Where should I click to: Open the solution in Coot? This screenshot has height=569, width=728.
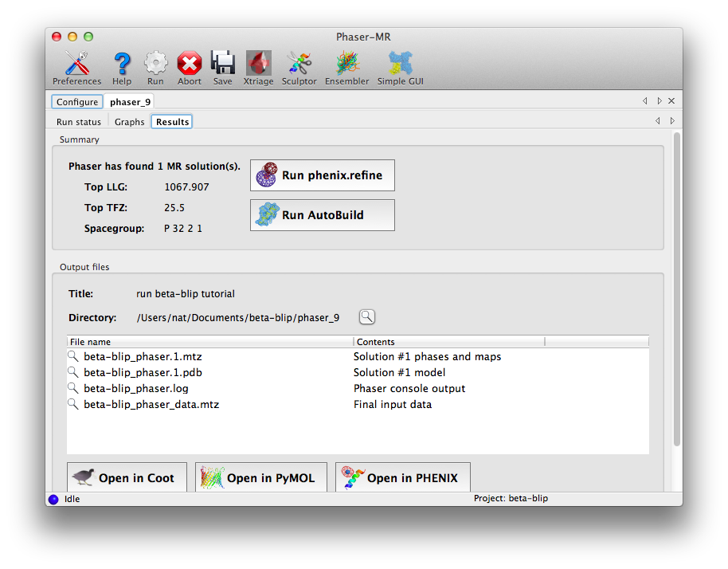(x=126, y=477)
